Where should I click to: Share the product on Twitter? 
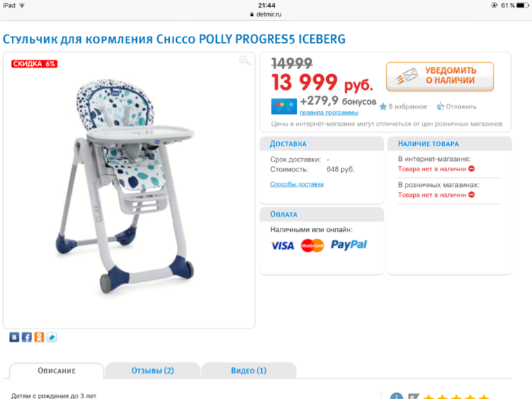pos(52,338)
